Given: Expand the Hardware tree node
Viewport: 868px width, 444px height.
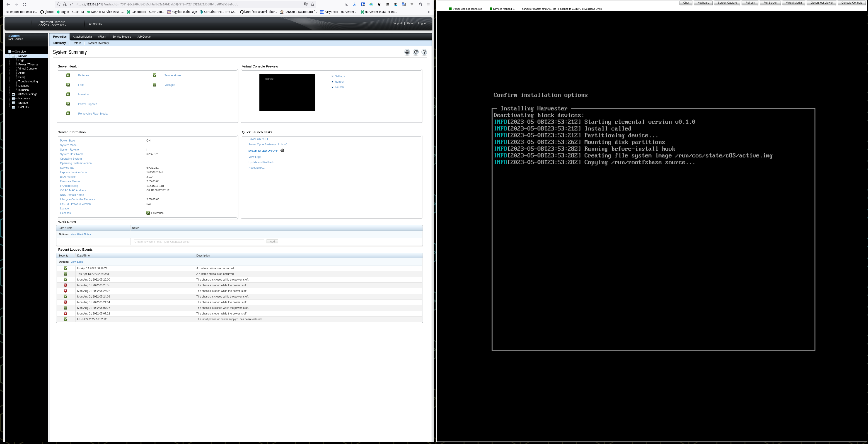Looking at the screenshot, I should 13,98.
